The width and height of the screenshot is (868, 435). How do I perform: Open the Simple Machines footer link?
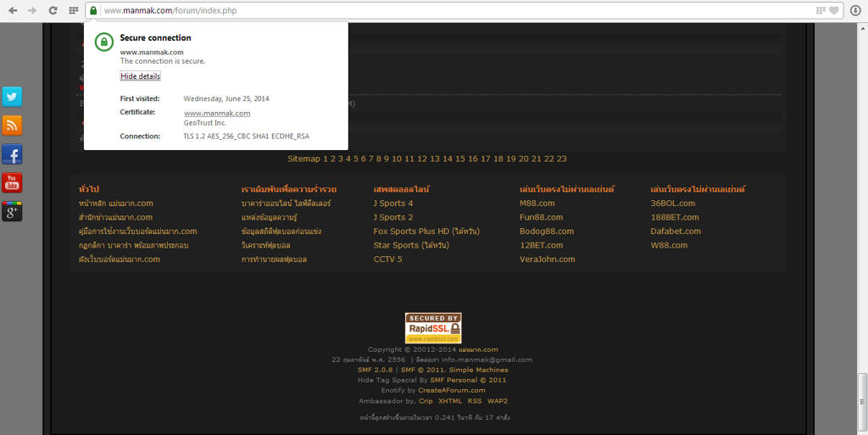(x=478, y=370)
